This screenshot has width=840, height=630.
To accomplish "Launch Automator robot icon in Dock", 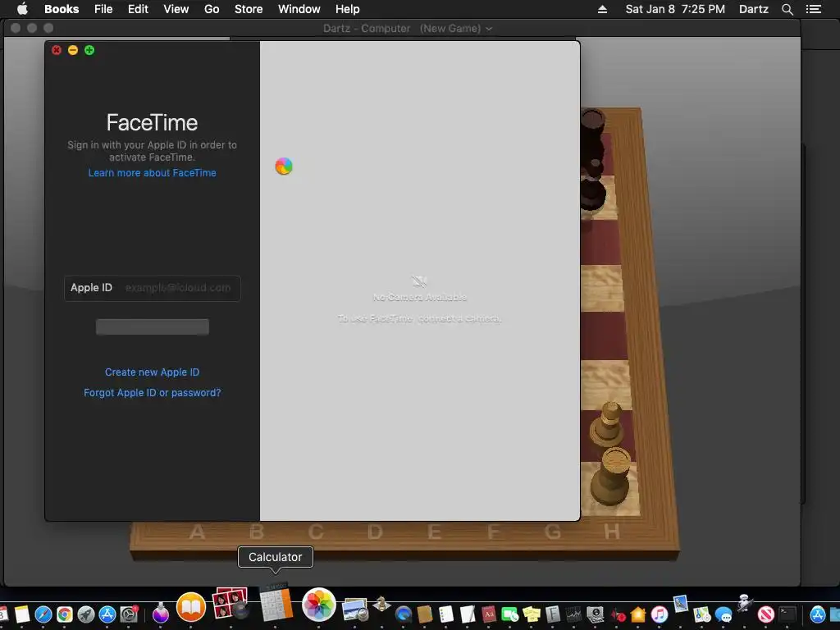I will click(x=745, y=603).
